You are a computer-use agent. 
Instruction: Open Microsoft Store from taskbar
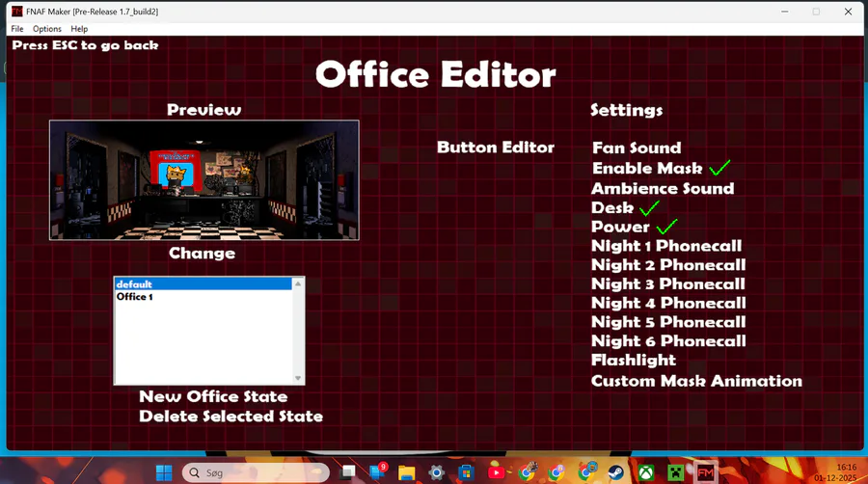click(x=466, y=473)
